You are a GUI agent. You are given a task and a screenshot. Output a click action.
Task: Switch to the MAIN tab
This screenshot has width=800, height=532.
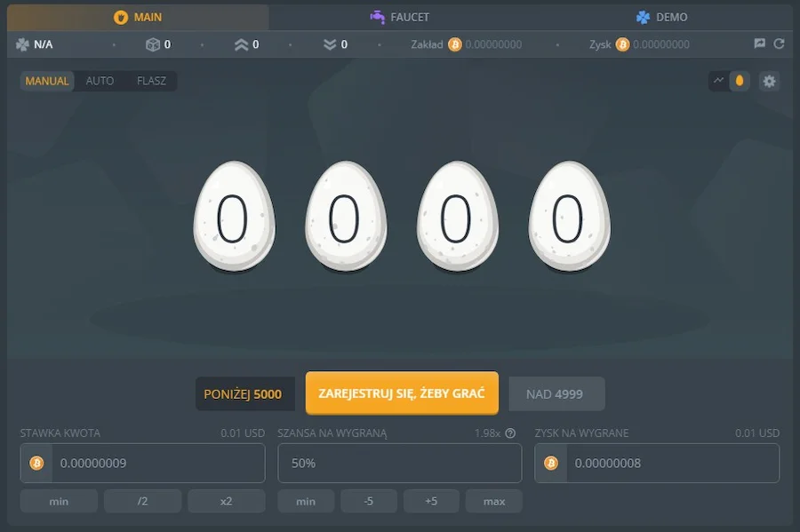[138, 18]
